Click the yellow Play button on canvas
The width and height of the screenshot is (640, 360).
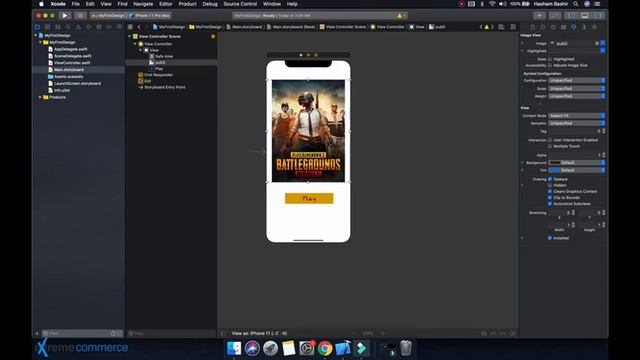[x=309, y=198]
